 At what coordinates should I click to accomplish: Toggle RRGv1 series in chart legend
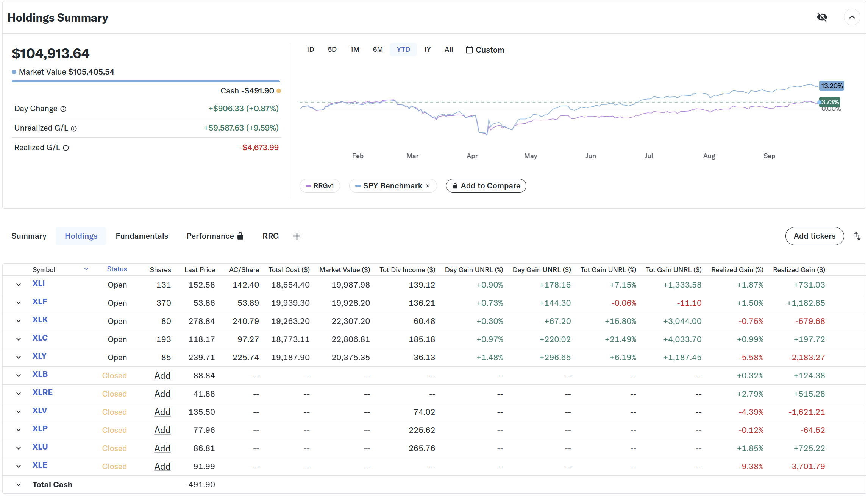pyautogui.click(x=320, y=186)
